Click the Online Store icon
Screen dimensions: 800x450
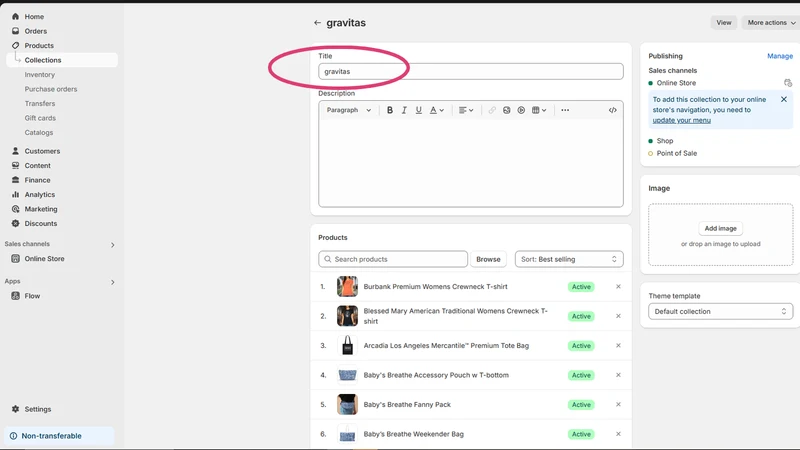(x=15, y=259)
